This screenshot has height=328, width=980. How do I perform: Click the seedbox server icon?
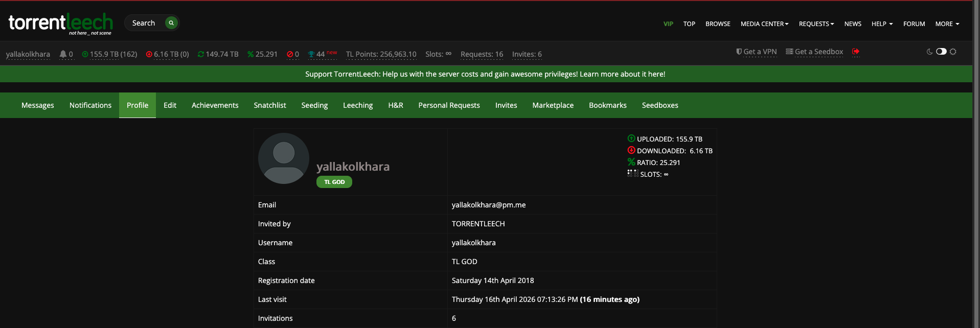pyautogui.click(x=789, y=52)
